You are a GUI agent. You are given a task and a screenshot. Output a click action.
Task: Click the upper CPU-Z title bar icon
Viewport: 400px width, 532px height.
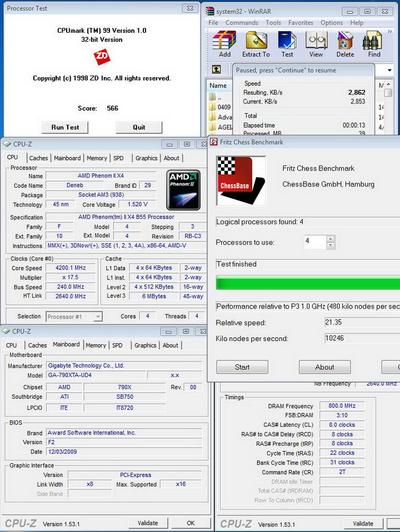point(7,144)
